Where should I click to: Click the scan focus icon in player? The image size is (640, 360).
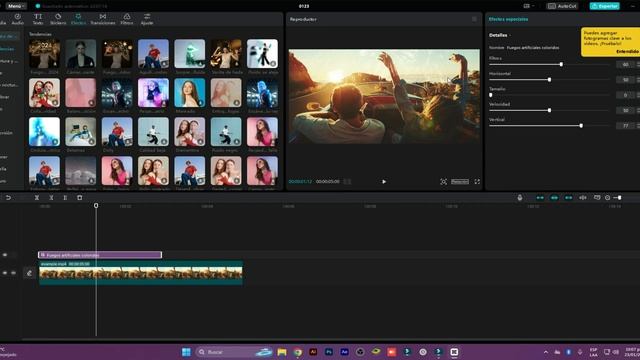click(x=444, y=182)
